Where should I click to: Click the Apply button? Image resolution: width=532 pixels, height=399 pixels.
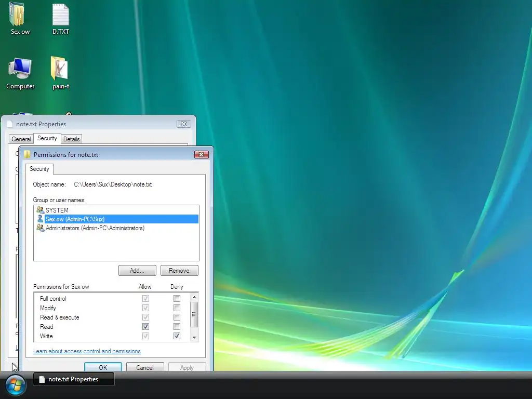coord(187,367)
